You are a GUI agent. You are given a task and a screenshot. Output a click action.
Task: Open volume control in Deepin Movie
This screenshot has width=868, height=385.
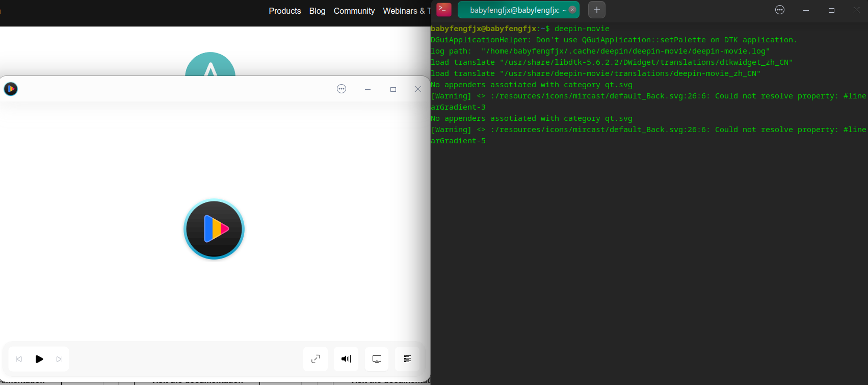[x=346, y=359]
